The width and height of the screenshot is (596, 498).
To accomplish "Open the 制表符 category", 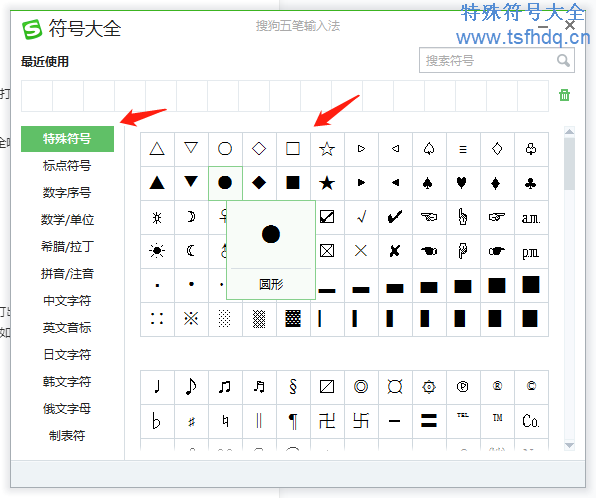I will 67,436.
